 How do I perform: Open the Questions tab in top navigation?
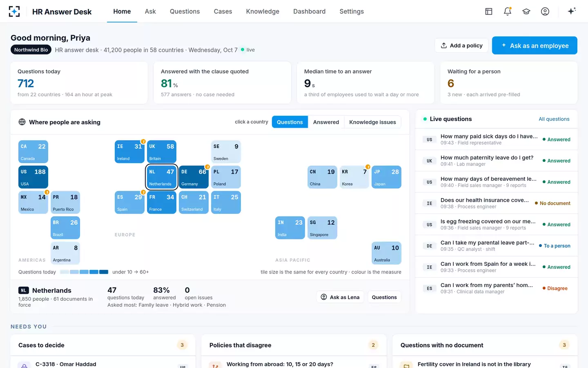[x=185, y=11]
